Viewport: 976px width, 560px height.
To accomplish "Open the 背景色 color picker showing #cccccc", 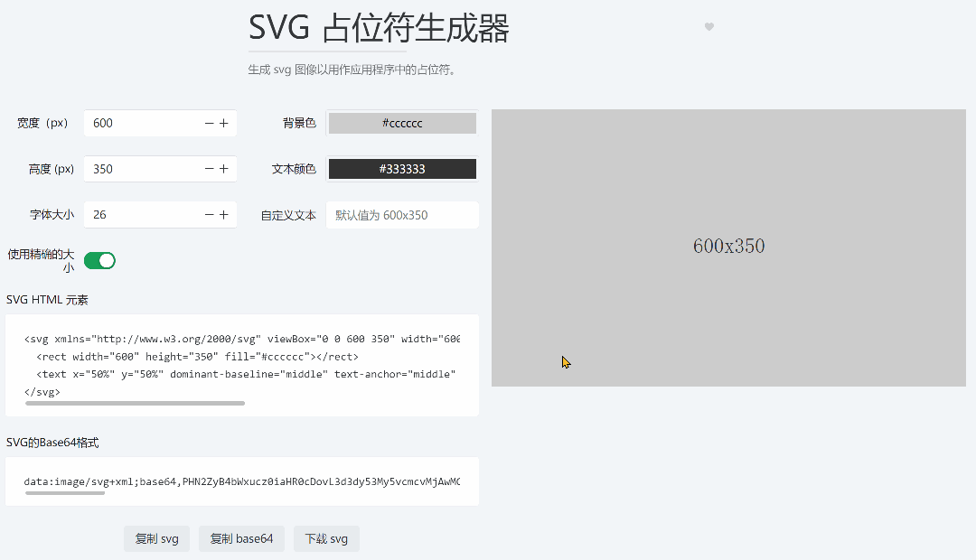I will (x=401, y=123).
